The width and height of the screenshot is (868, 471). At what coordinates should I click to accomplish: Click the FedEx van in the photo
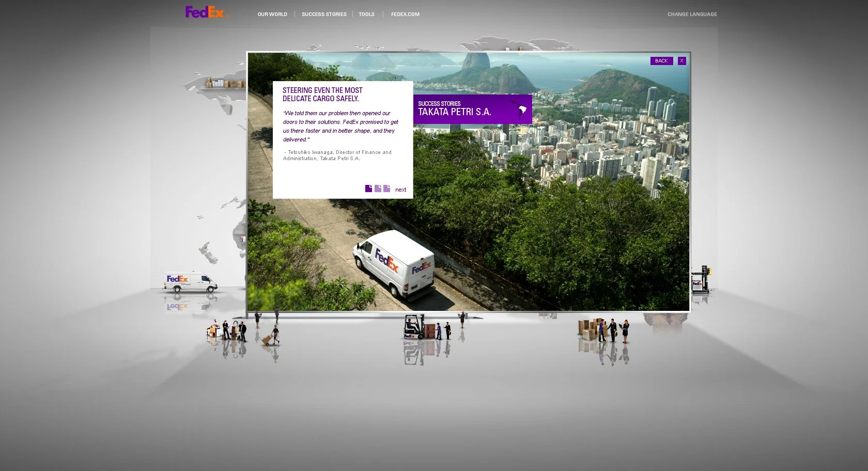pyautogui.click(x=394, y=265)
